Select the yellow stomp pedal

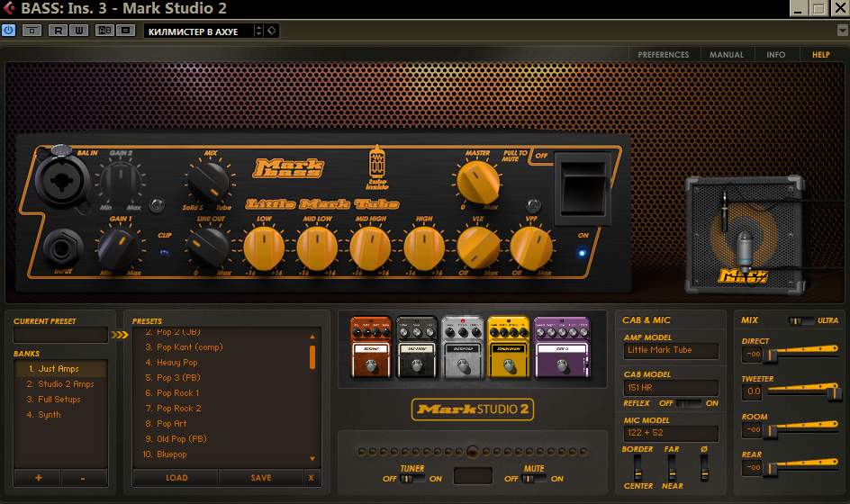[509, 346]
